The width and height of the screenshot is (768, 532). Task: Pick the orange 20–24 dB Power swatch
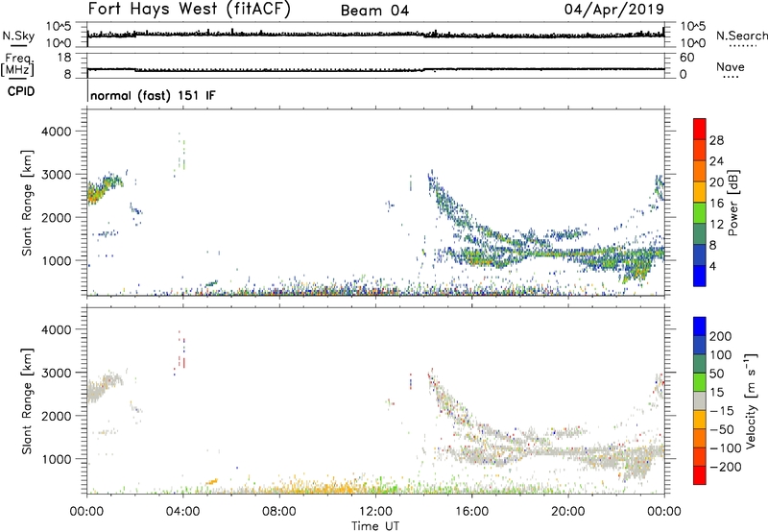(700, 171)
